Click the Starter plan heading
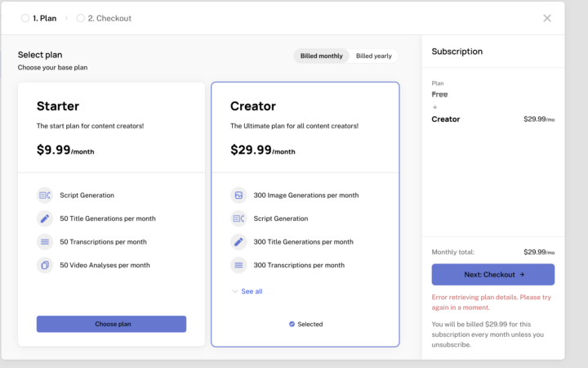 point(58,106)
